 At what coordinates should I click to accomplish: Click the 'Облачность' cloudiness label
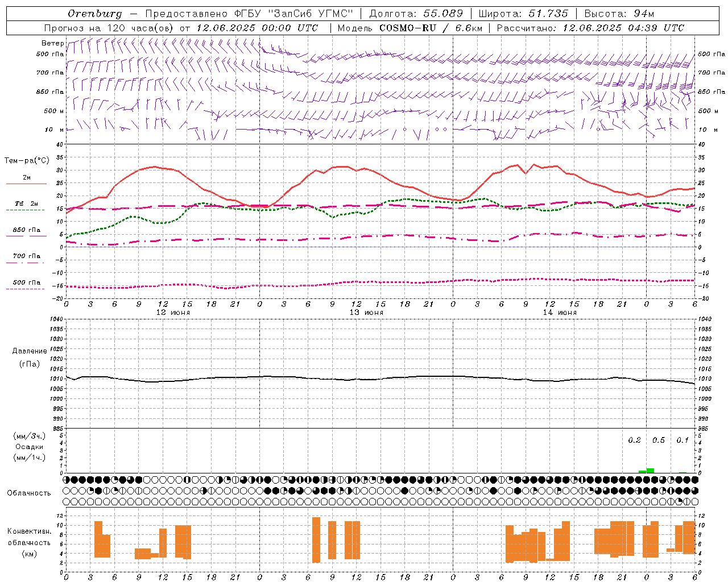tap(29, 493)
